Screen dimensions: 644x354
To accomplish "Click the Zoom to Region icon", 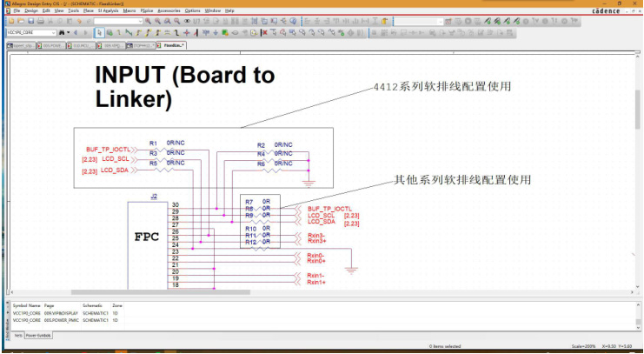I will tap(167, 21).
